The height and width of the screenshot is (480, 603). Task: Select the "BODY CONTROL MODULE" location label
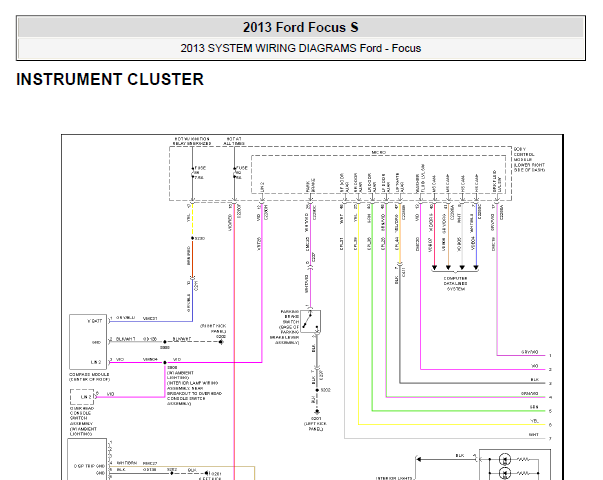point(529,159)
